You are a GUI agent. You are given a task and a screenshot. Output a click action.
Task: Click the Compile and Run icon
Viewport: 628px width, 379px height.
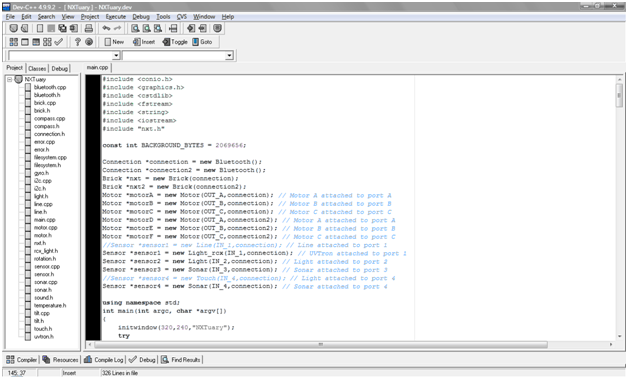tap(36, 42)
